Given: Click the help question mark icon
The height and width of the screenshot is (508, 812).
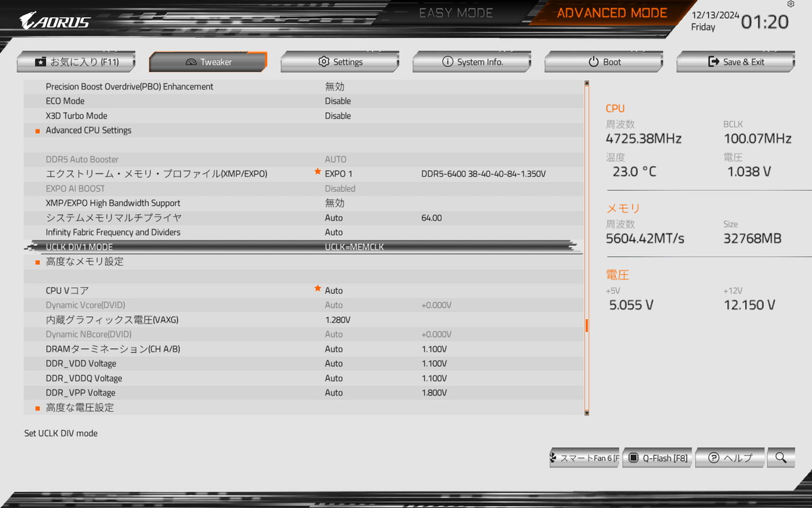Looking at the screenshot, I should pos(713,458).
